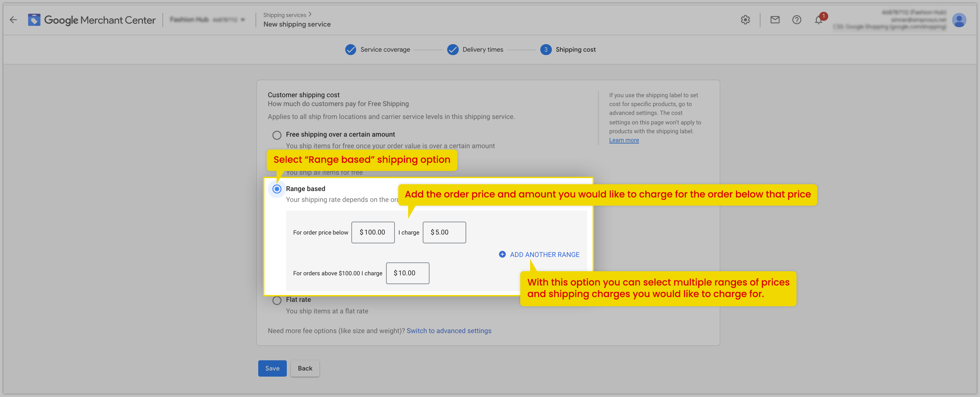Open the notifications bell icon

click(818, 20)
